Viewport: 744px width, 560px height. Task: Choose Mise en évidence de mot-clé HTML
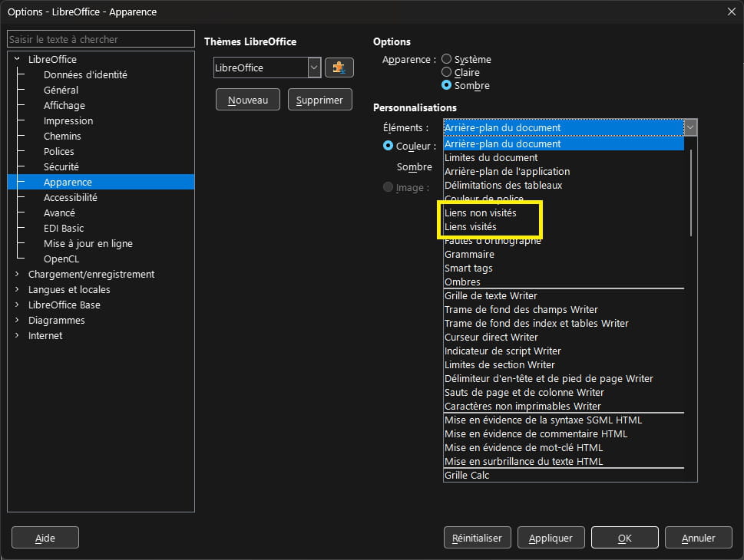(x=564, y=448)
